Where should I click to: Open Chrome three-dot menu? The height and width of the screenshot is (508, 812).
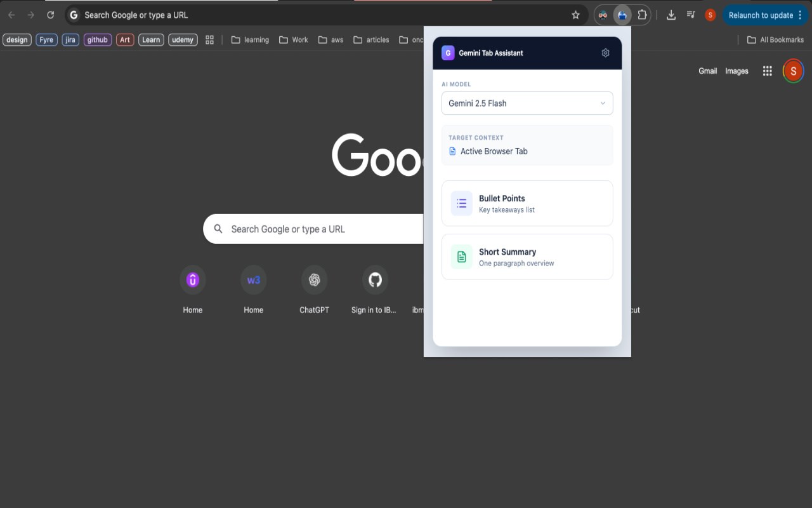[x=799, y=15]
